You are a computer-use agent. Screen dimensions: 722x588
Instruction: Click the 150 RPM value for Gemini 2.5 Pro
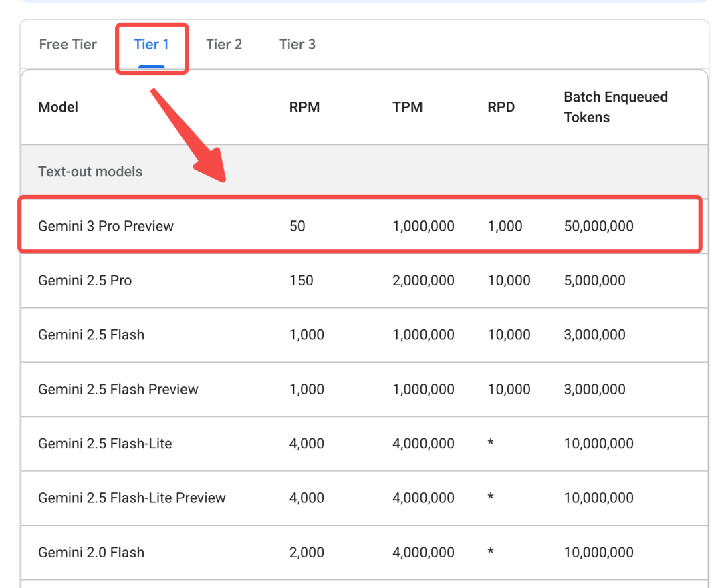[x=301, y=281]
